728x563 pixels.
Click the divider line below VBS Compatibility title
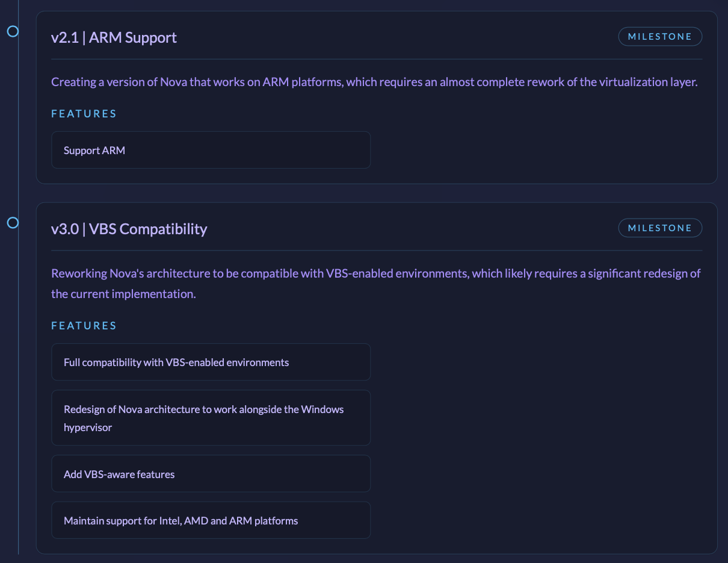pos(377,250)
